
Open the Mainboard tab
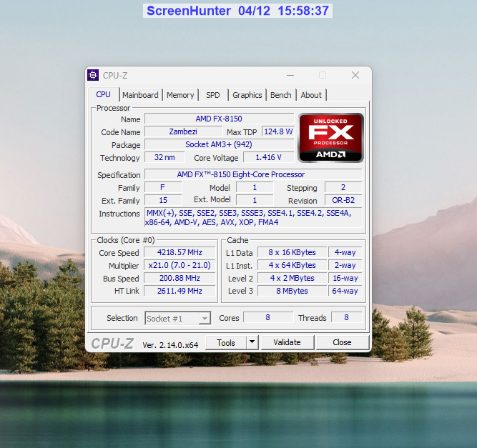[x=140, y=95]
